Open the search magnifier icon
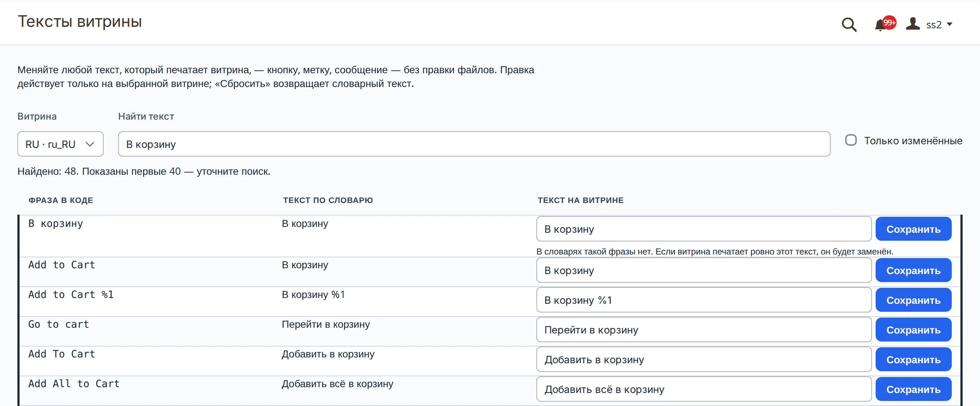Image resolution: width=980 pixels, height=406 pixels. pos(849,25)
